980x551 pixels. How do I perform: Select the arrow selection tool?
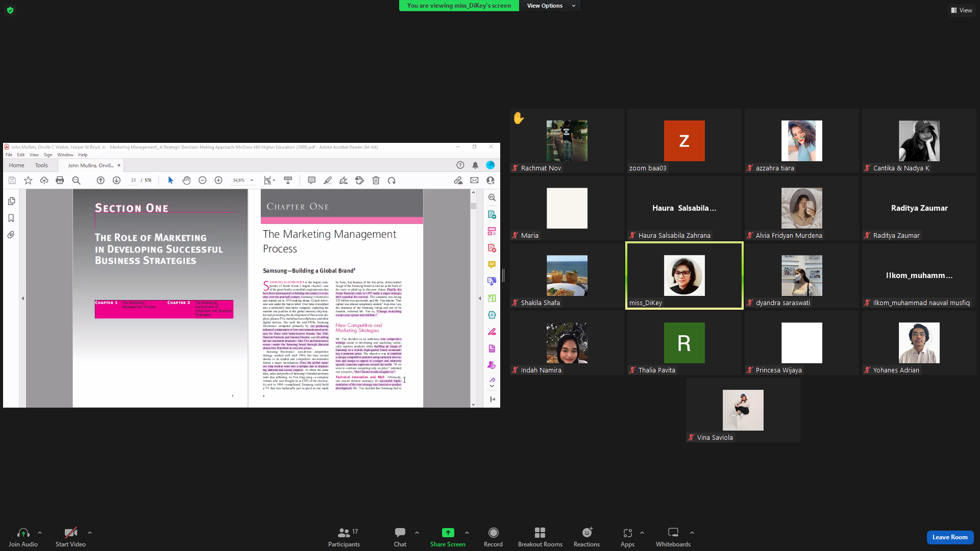170,181
